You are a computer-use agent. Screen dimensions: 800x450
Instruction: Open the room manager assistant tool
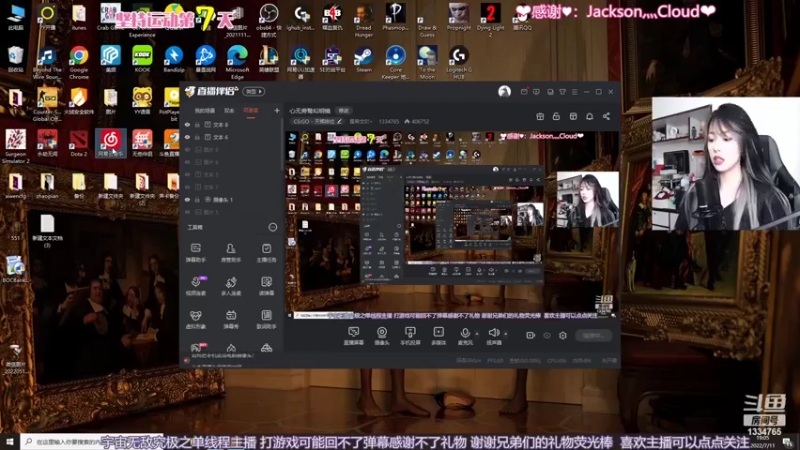231,253
